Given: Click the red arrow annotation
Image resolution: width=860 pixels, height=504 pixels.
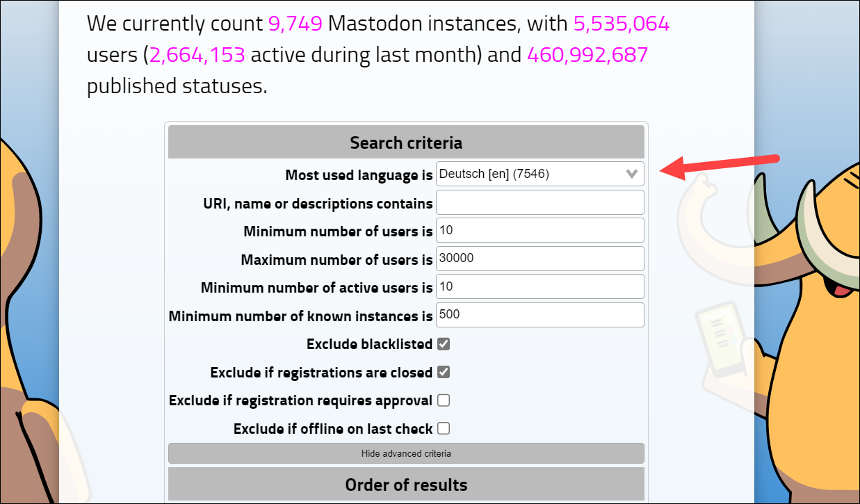Looking at the screenshot, I should point(720,165).
